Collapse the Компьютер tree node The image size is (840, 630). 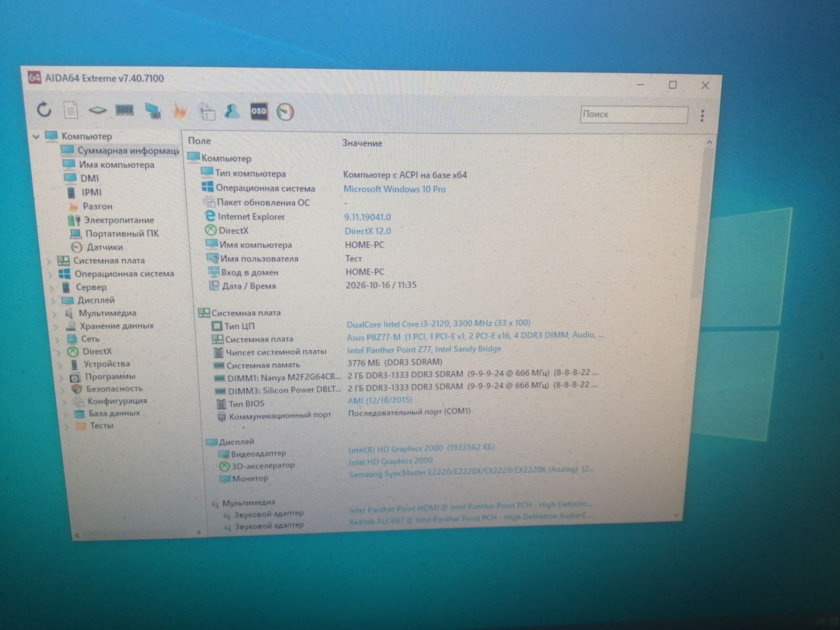[x=36, y=136]
